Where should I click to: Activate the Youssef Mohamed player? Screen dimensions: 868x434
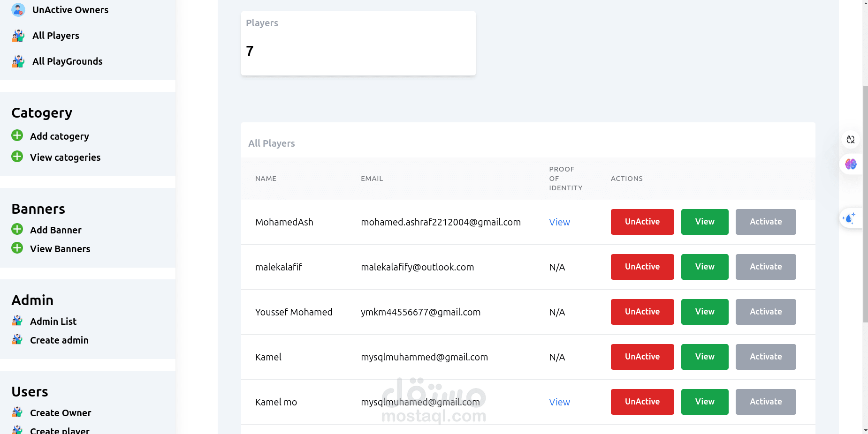click(x=765, y=312)
